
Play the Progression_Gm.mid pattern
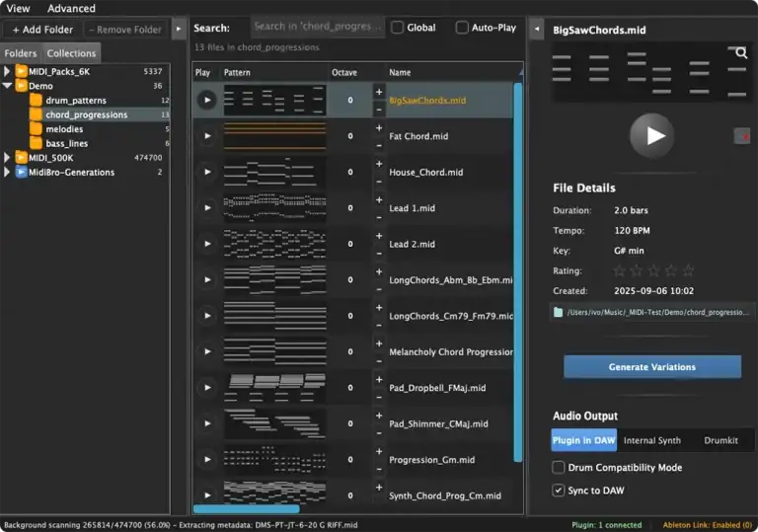(x=207, y=460)
